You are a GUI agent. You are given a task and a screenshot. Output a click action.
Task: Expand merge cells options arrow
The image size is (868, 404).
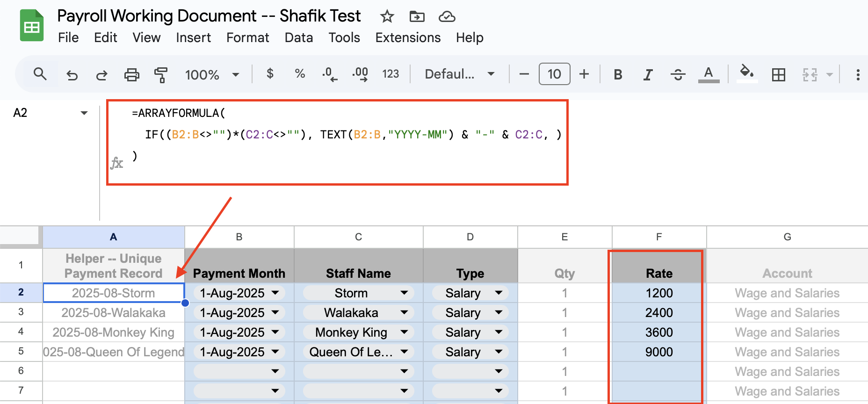pos(830,74)
